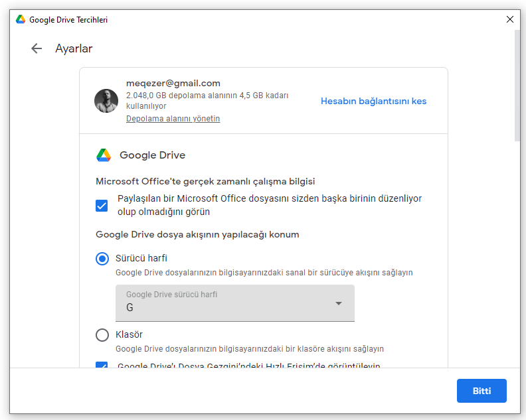526x420 pixels.
Task: Click the profile avatar picture
Action: [x=106, y=101]
